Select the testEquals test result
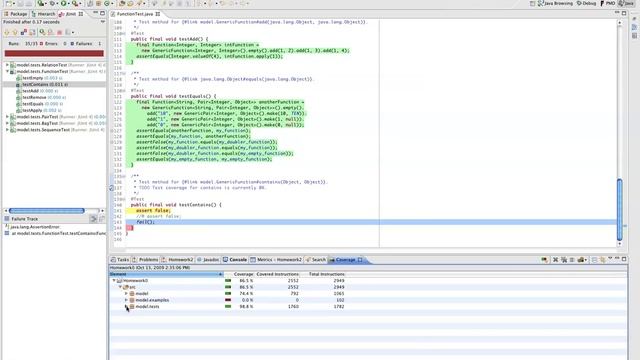The width and height of the screenshot is (640, 360). click(x=40, y=104)
